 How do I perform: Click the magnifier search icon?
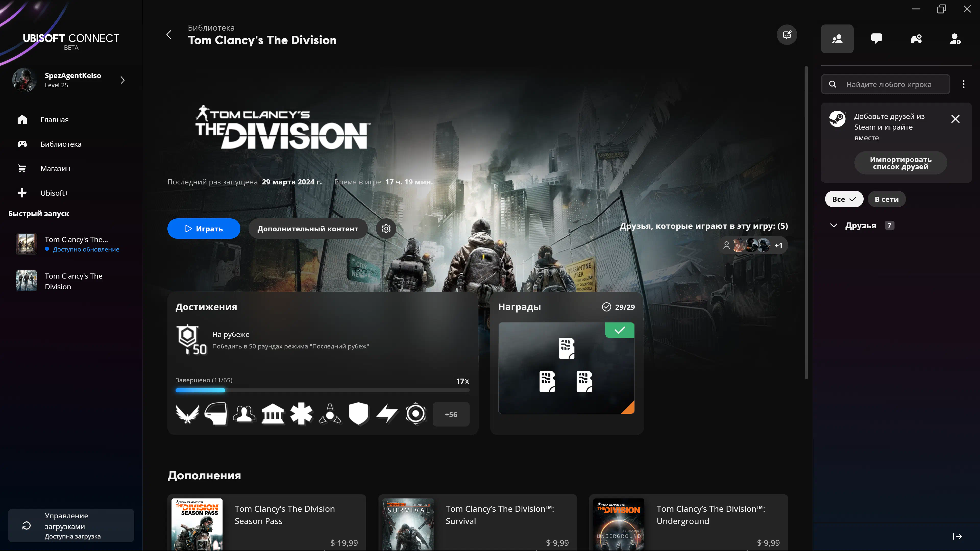[833, 84]
